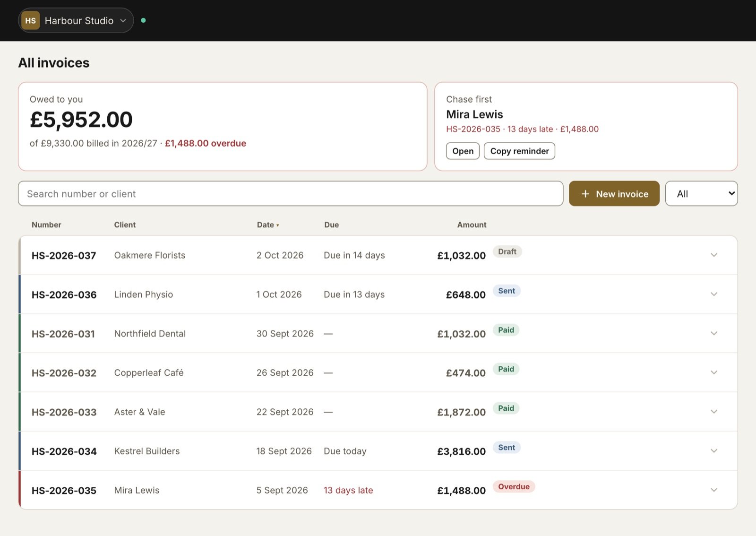Click the Paid badge on Aster & Vale
Image resolution: width=756 pixels, height=536 pixels.
(x=506, y=408)
